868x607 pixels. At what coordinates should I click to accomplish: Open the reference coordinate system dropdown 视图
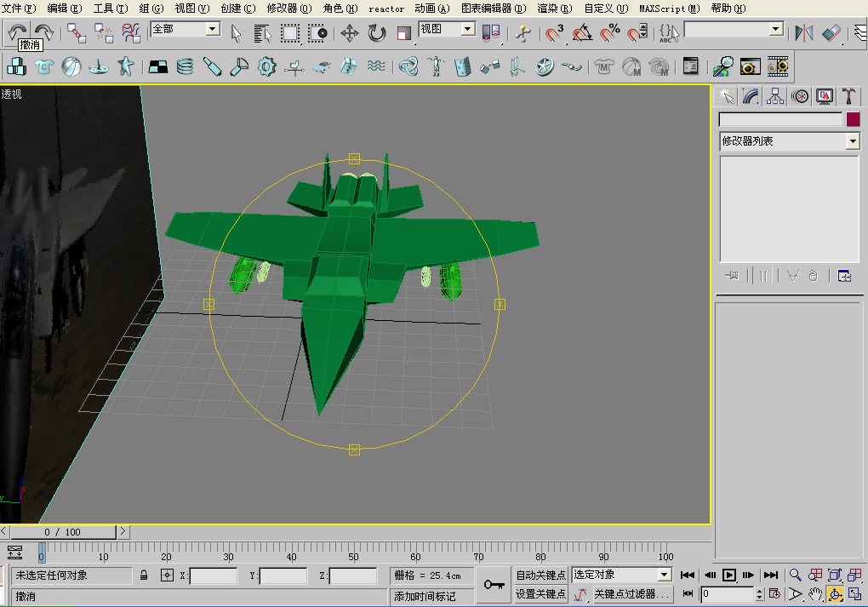(x=448, y=29)
